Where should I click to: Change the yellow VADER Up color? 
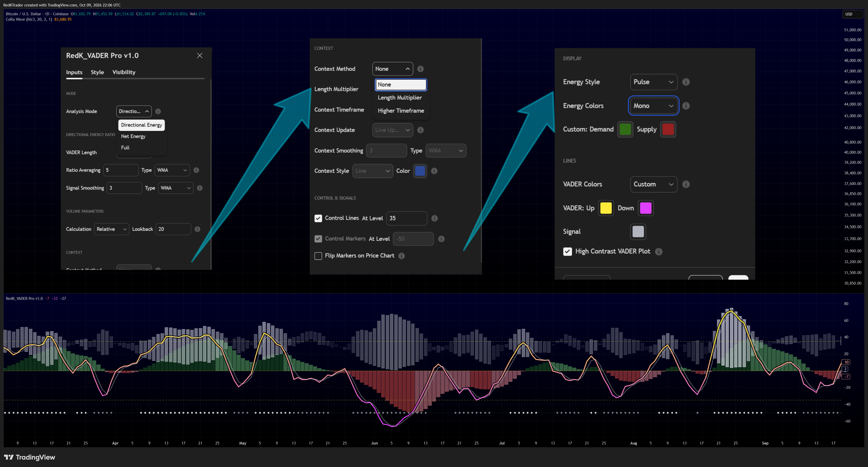[x=606, y=208]
